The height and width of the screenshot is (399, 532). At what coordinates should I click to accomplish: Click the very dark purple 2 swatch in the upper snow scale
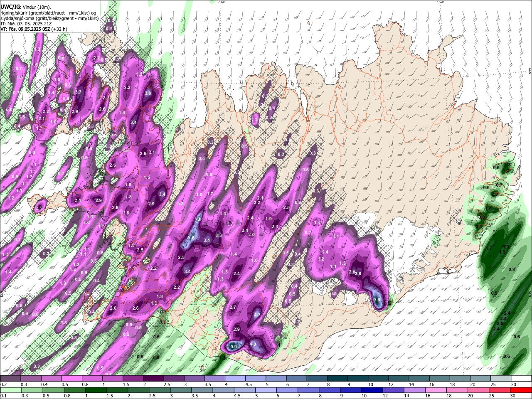(154, 379)
